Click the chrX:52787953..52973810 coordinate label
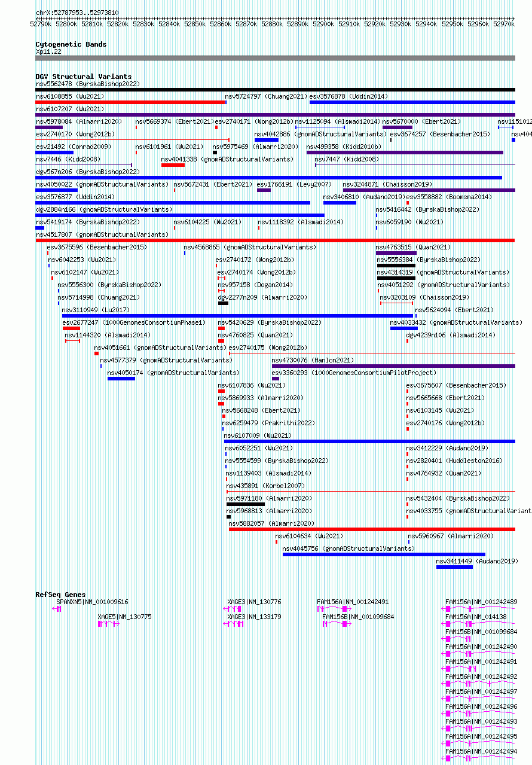The height and width of the screenshot is (765, 532). click(77, 13)
